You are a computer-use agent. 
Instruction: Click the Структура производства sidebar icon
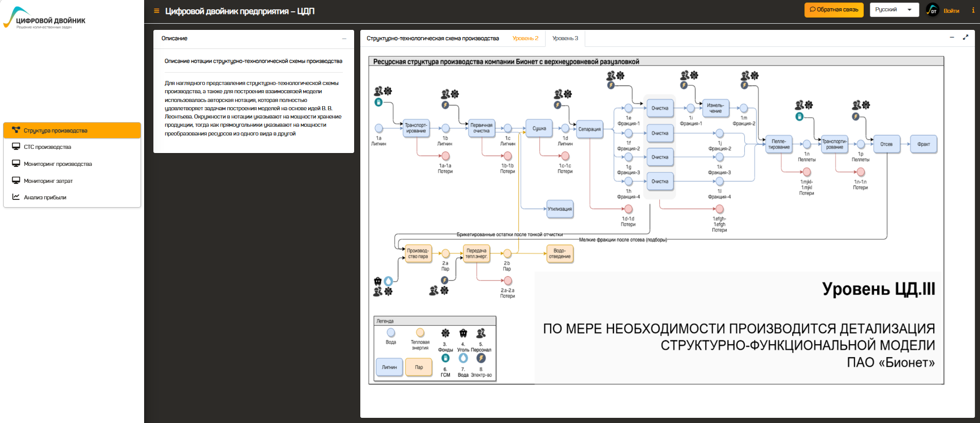coord(16,130)
